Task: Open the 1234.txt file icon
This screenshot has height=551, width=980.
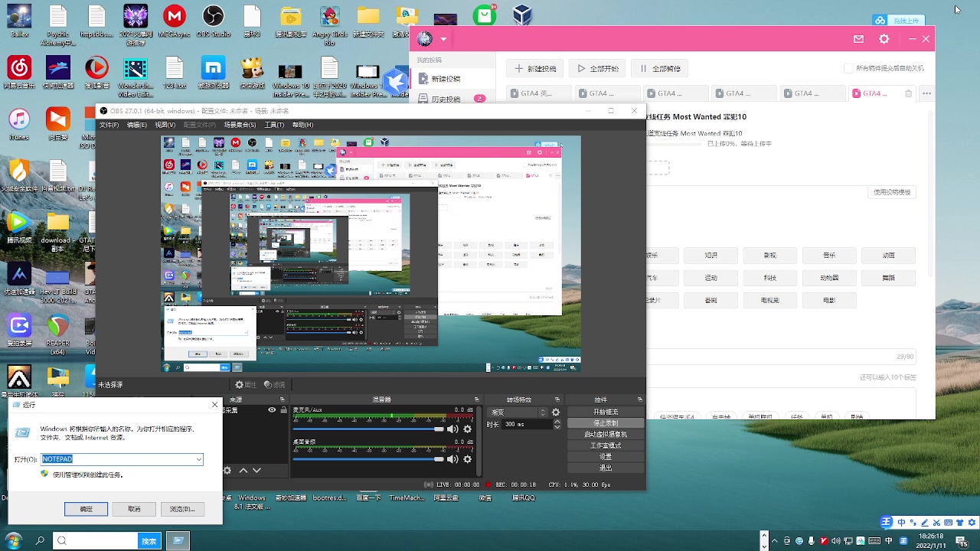Action: point(175,73)
